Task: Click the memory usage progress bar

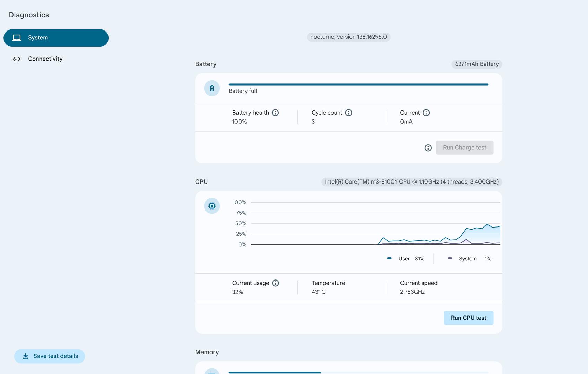Action: click(358, 373)
